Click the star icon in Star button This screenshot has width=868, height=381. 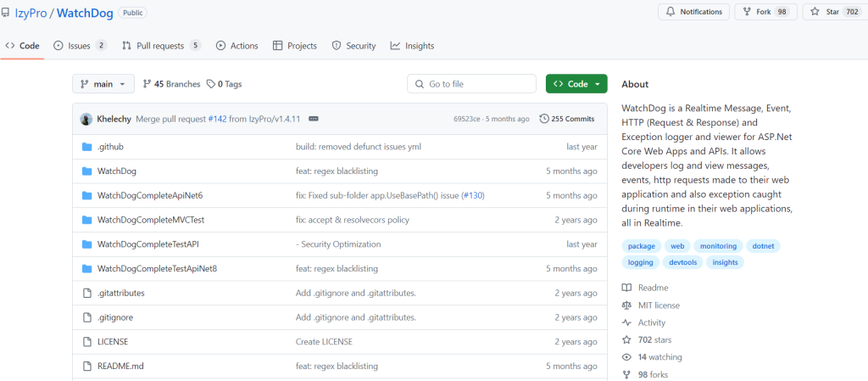click(x=815, y=12)
